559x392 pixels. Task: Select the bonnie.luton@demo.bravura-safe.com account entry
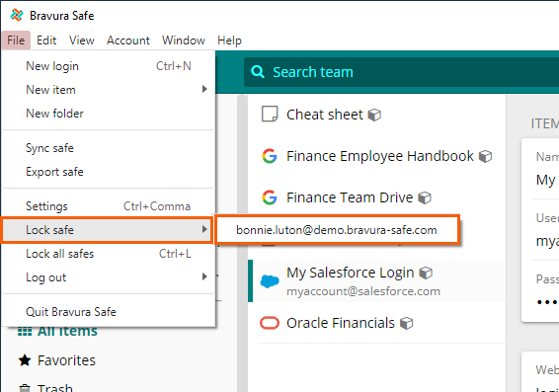337,230
